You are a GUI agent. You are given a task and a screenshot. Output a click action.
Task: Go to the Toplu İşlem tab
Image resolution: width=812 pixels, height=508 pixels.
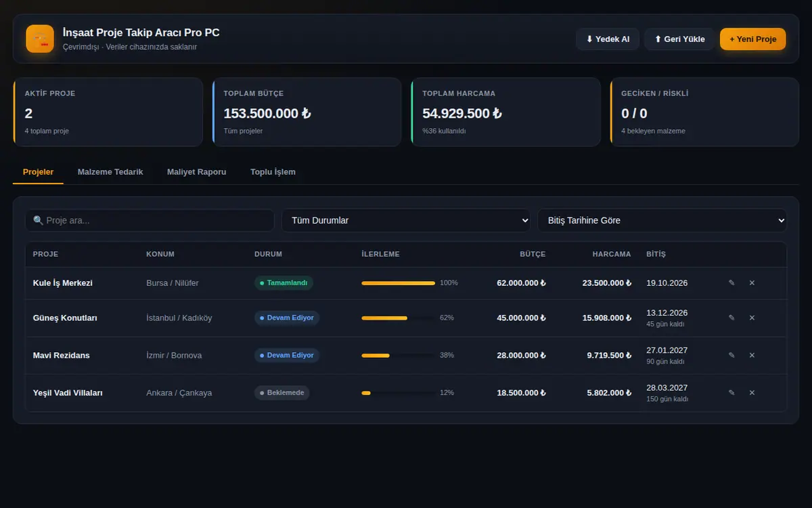273,172
